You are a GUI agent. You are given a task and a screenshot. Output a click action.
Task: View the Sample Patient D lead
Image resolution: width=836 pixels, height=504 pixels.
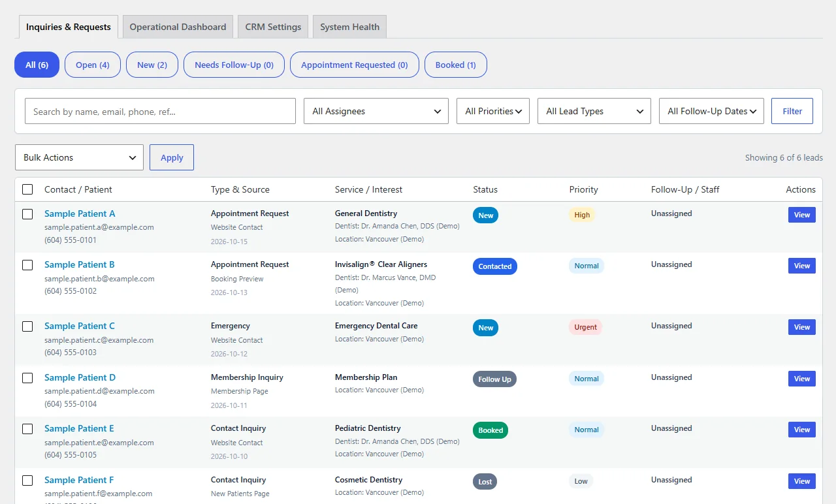pyautogui.click(x=802, y=379)
